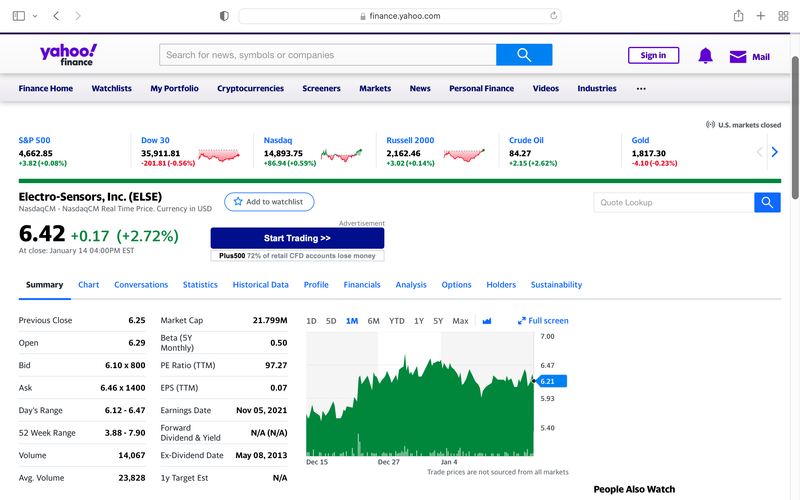The image size is (800, 500).
Task: Click the Yahoo Finance logo
Action: [x=68, y=55]
